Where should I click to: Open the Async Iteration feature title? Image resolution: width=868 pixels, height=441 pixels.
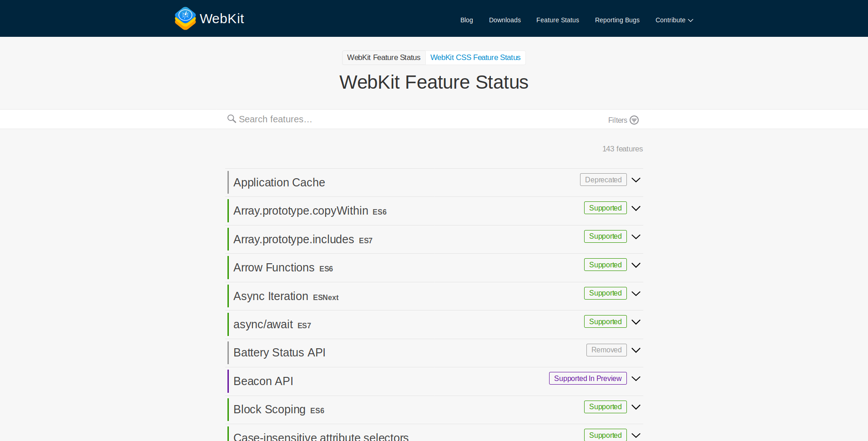pyautogui.click(x=271, y=296)
